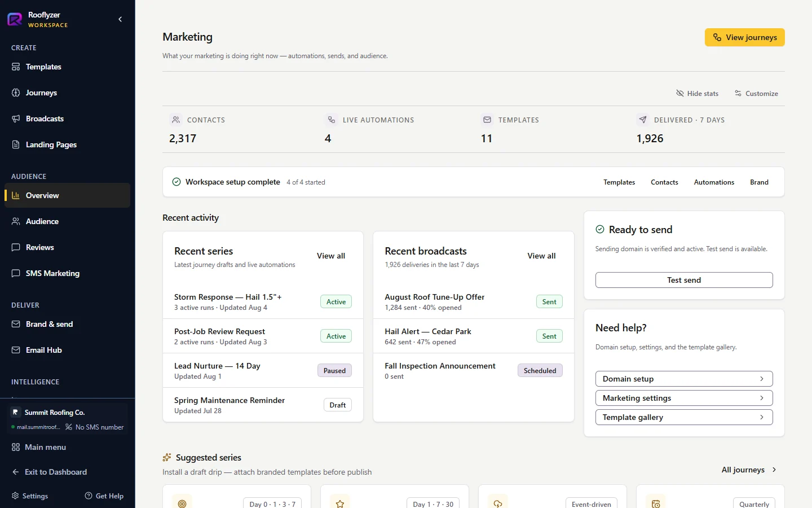This screenshot has width=812, height=508.
Task: Open the Storm Response — Hail 1.5"+ series
Action: pos(263,302)
